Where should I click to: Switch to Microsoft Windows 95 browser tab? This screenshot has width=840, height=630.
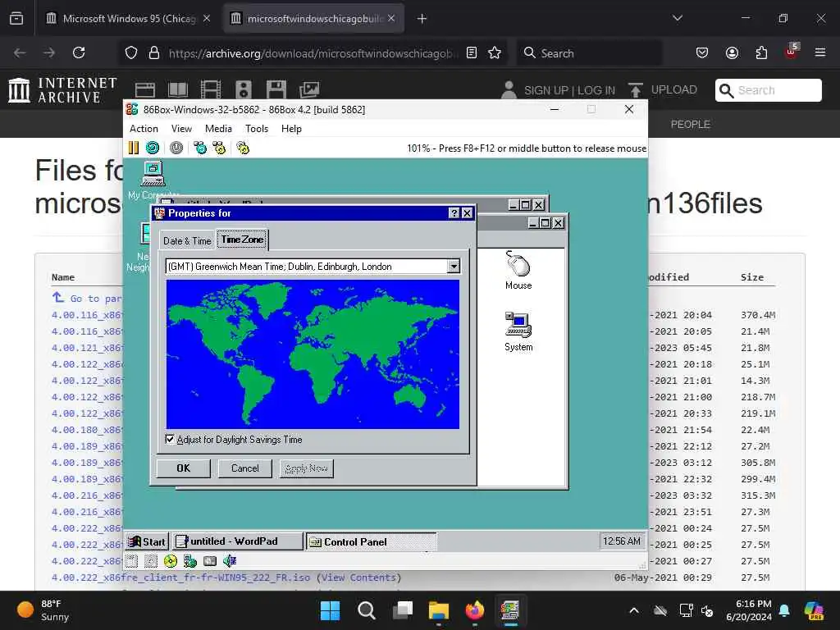tap(127, 18)
